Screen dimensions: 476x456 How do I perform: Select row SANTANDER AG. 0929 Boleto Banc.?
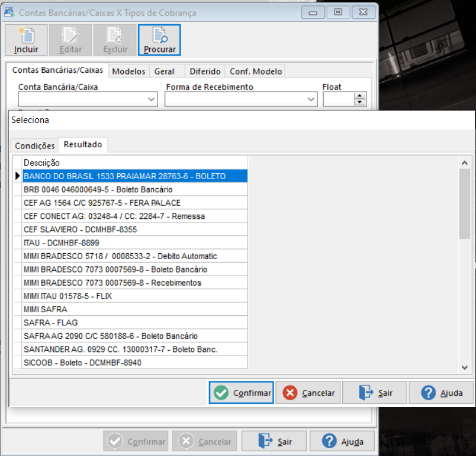pyautogui.click(x=135, y=350)
